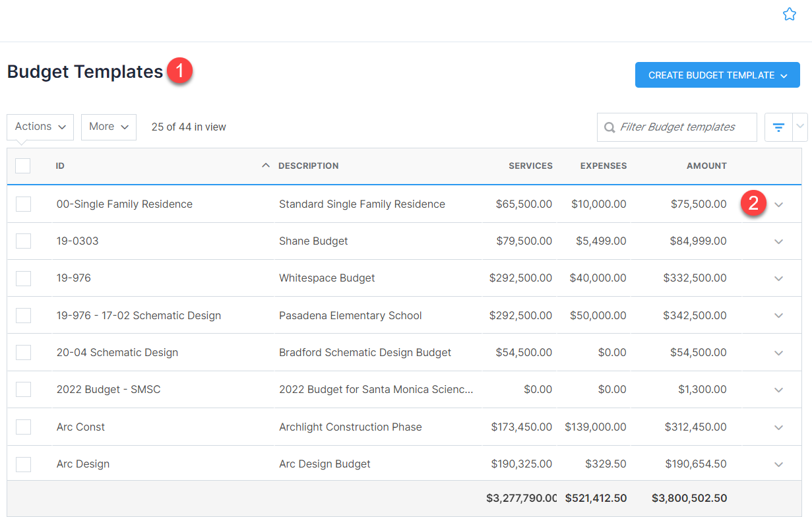Screen dimensions: 812x517
Task: Toggle the select-all header checkbox
Action: coord(23,166)
